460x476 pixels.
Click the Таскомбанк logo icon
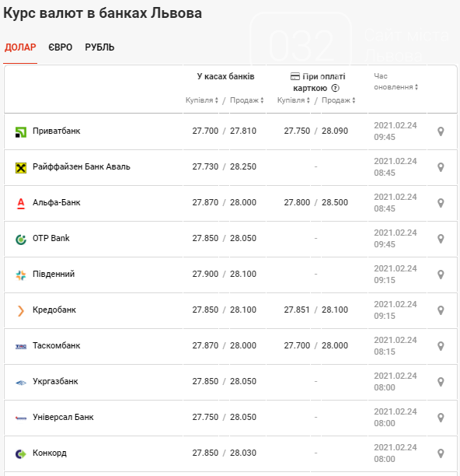(x=21, y=346)
